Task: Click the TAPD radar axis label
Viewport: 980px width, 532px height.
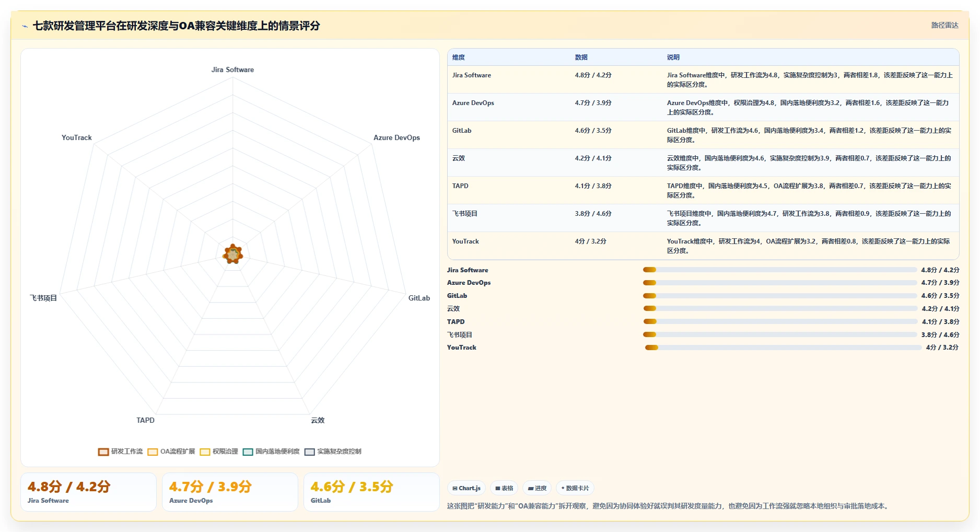Action: 145,420
